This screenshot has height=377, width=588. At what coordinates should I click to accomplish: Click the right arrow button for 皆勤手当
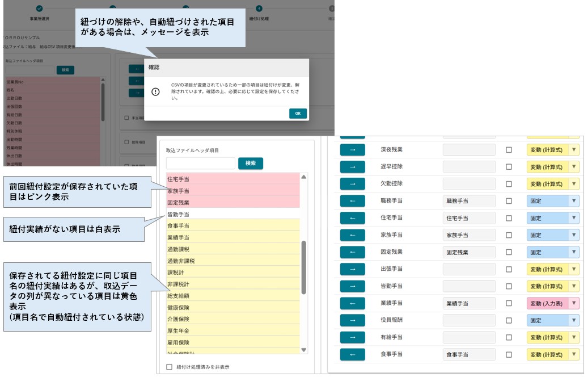(x=352, y=286)
